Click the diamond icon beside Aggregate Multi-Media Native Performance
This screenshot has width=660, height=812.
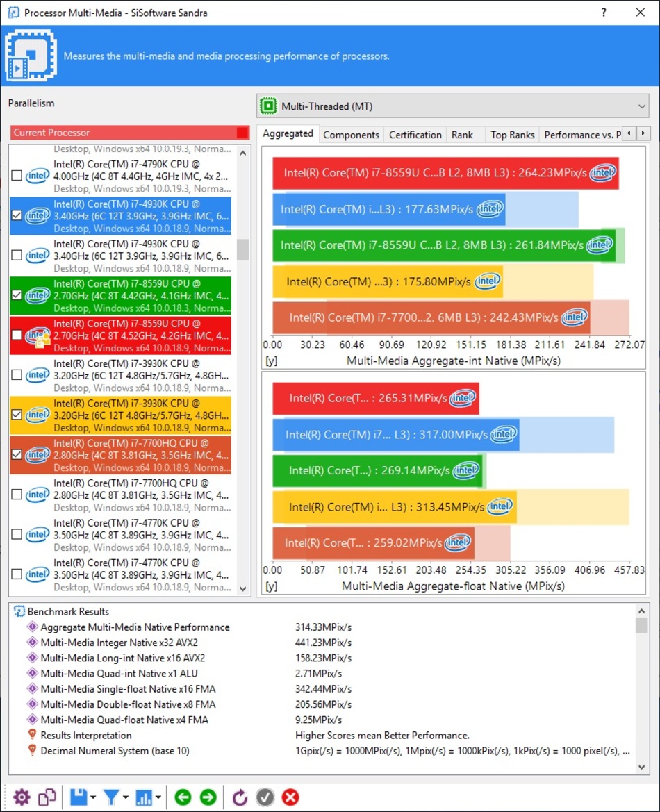32,627
